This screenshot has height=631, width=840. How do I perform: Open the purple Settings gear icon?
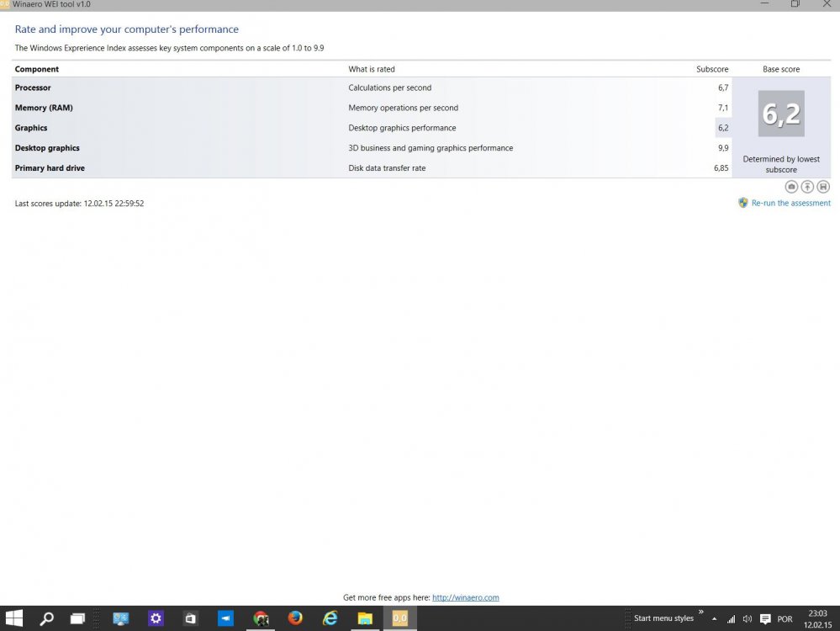156,618
